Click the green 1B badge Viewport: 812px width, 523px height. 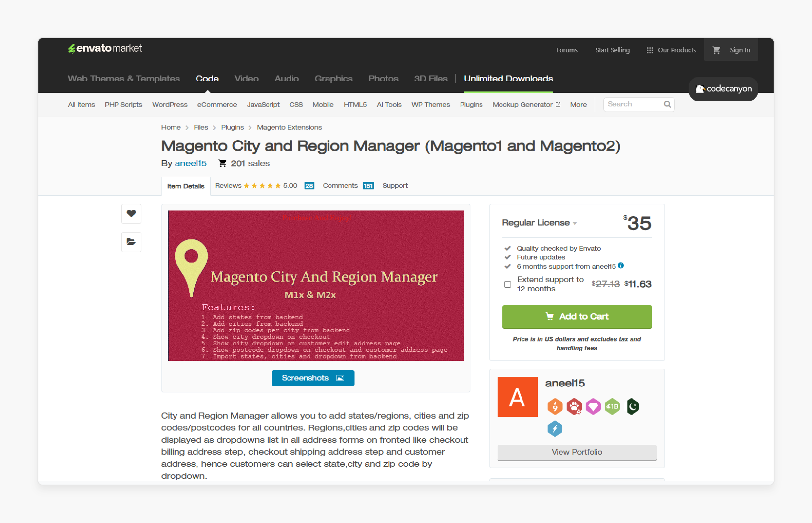[x=612, y=406]
